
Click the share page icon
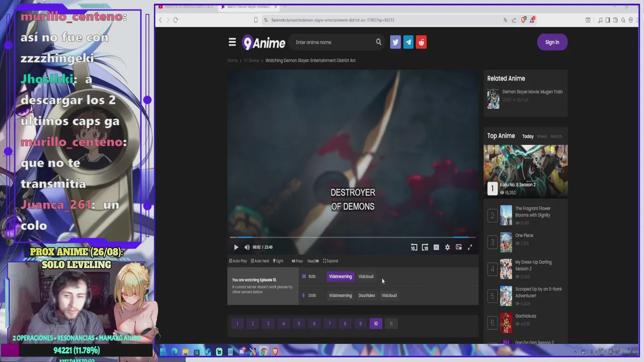(x=514, y=20)
